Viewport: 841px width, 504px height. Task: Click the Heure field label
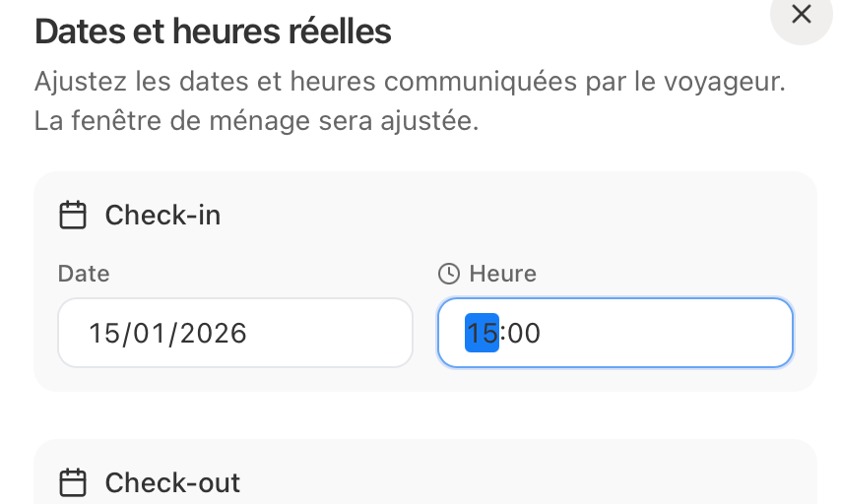[502, 274]
